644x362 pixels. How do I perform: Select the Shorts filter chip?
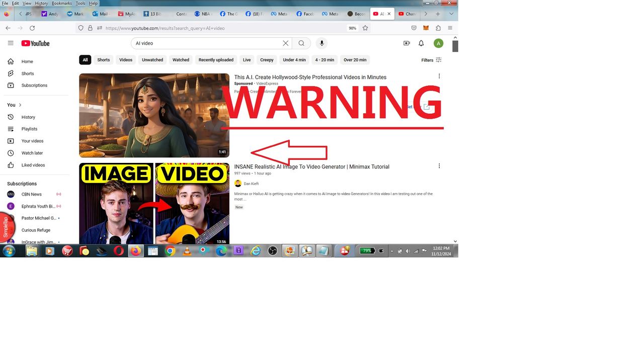[103, 60]
